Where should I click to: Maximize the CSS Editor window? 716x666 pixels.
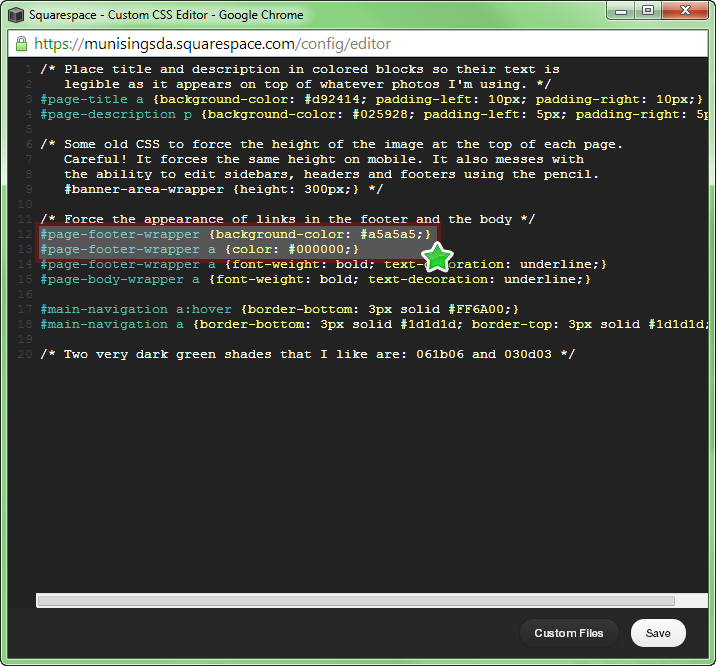[648, 11]
